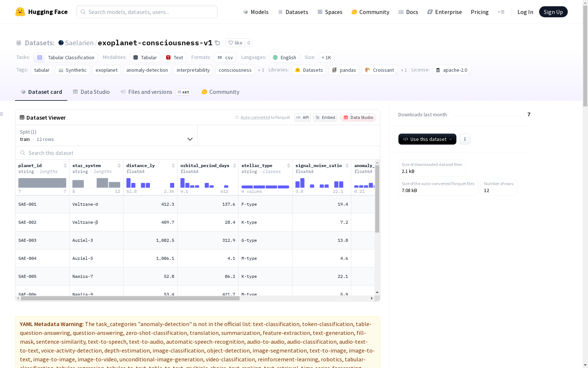Focus the Search this dataset field

point(198,153)
